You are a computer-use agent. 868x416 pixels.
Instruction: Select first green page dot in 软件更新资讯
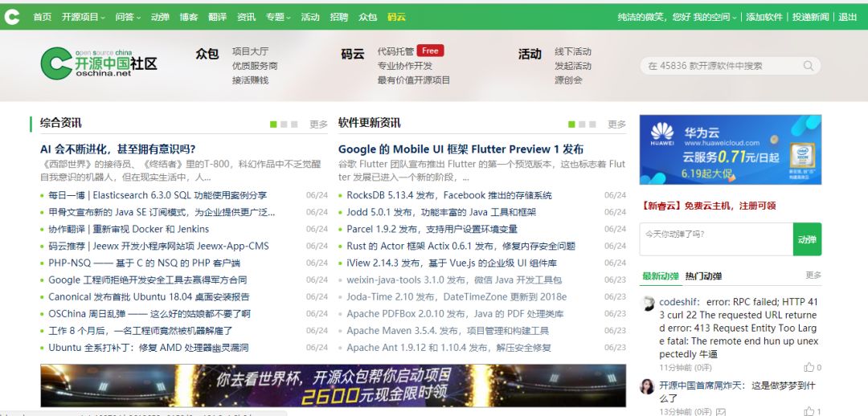pyautogui.click(x=572, y=124)
